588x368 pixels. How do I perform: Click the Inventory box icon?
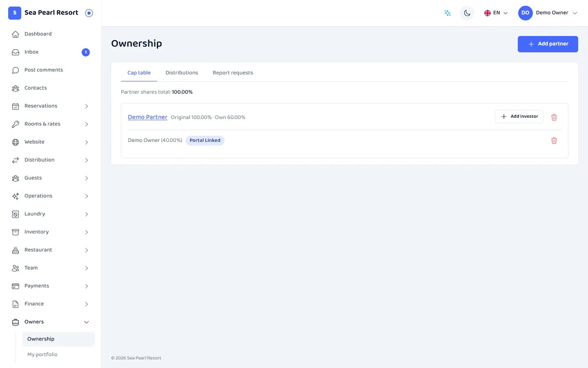(16, 232)
